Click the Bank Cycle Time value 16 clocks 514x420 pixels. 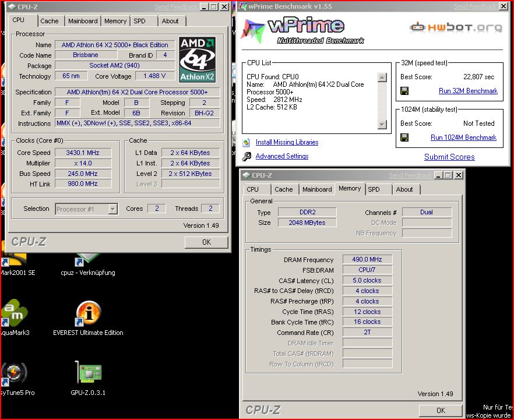click(x=367, y=322)
